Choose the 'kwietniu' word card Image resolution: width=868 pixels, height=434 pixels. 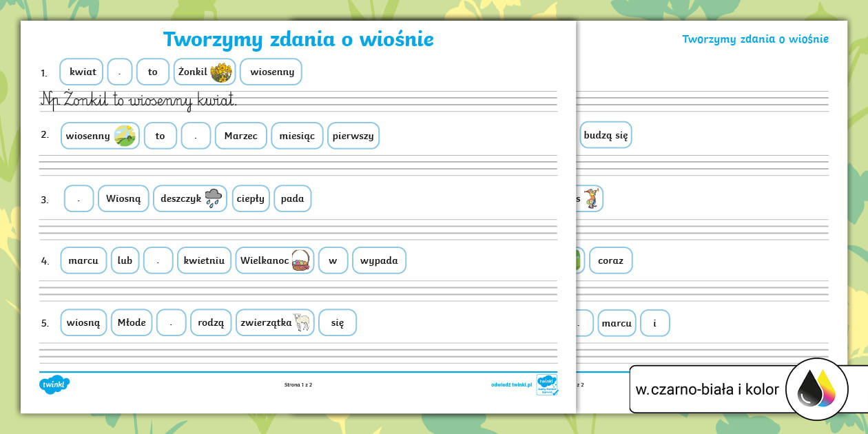tap(204, 260)
